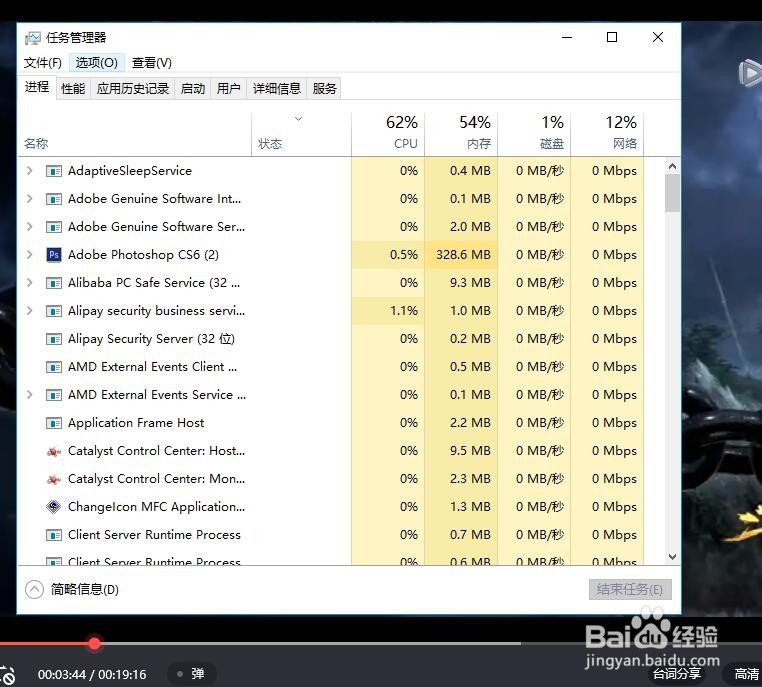Screen dimensions: 762x687
Task: Click the sort chevron above the 状态 column
Action: 299,119
